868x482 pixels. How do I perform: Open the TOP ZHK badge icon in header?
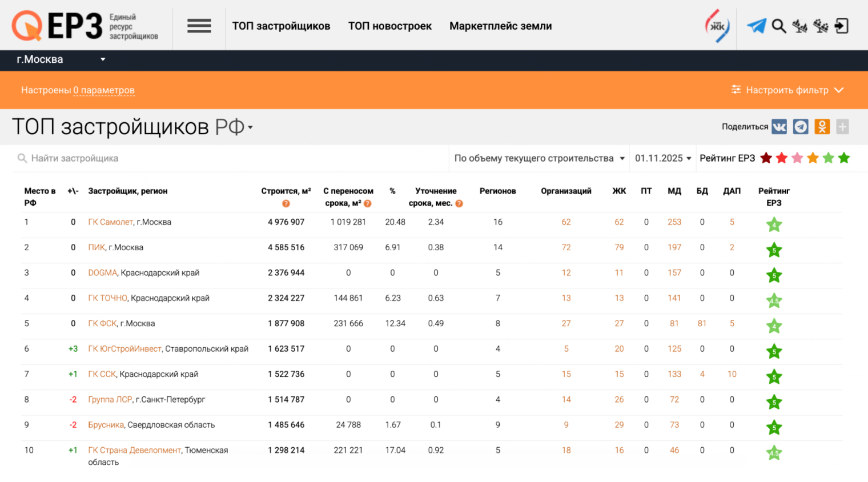pyautogui.click(x=717, y=26)
